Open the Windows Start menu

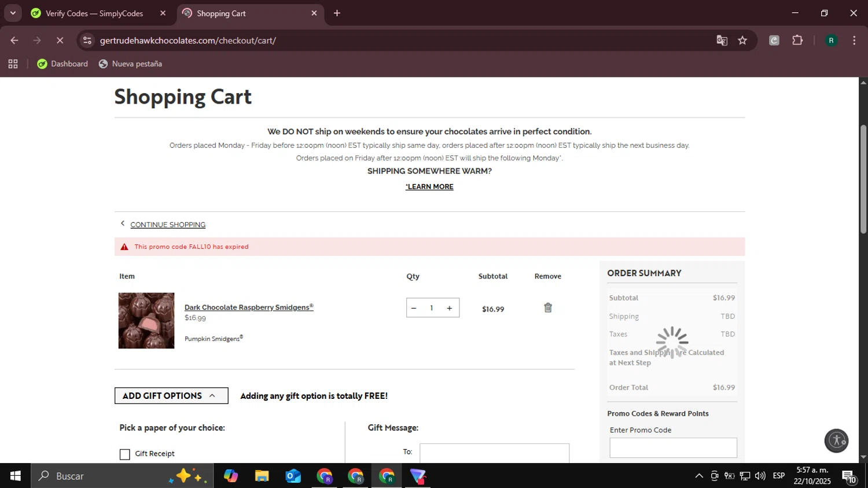point(16,476)
